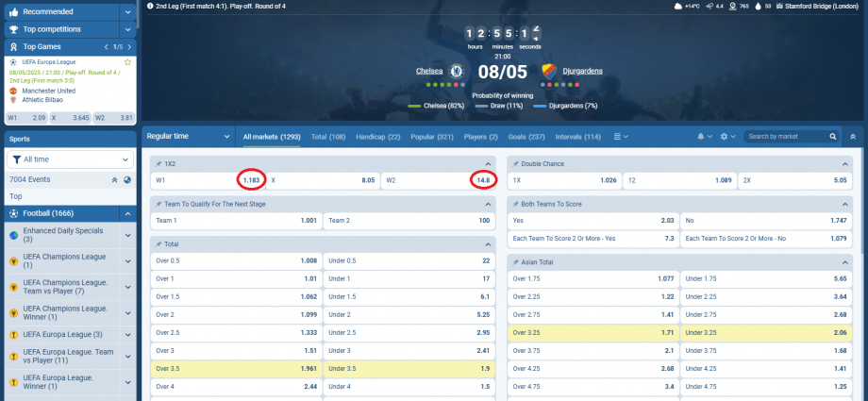Expand UEFA Europa League (3)

tap(128, 335)
